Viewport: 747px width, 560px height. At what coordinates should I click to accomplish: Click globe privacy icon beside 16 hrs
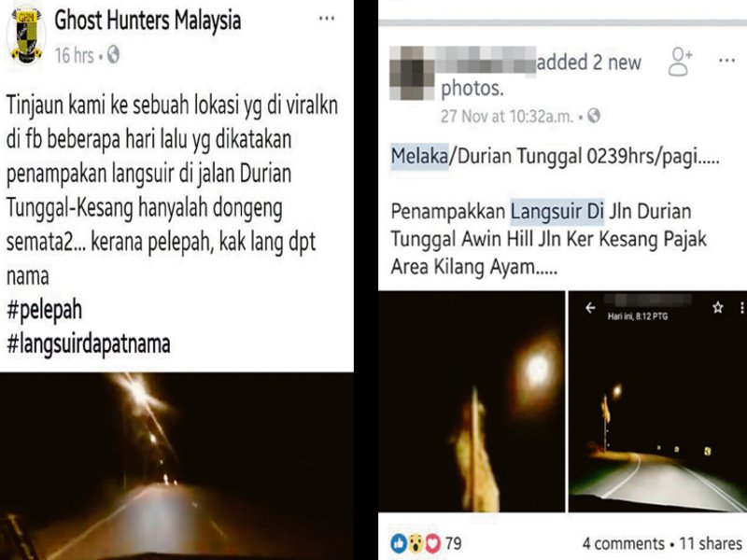pos(113,54)
